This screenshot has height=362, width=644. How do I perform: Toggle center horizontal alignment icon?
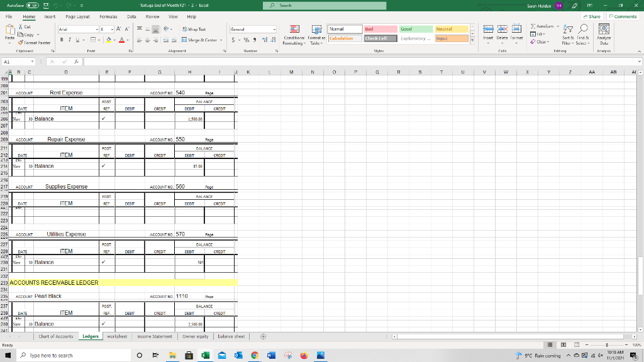(147, 40)
